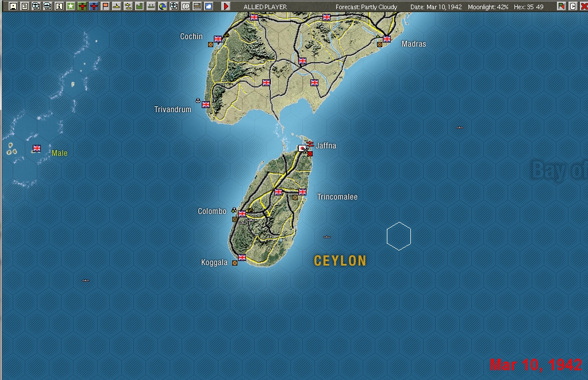This screenshot has width=588, height=380.
Task: Click the abacus calculator icon
Action: click(x=197, y=5)
